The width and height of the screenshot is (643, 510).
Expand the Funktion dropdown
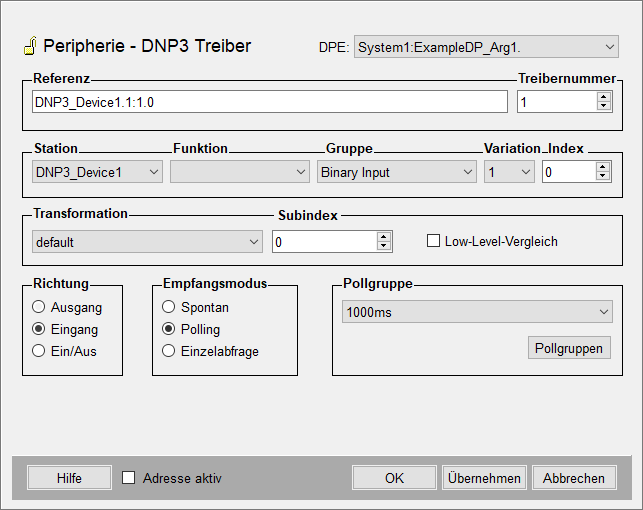point(240,172)
